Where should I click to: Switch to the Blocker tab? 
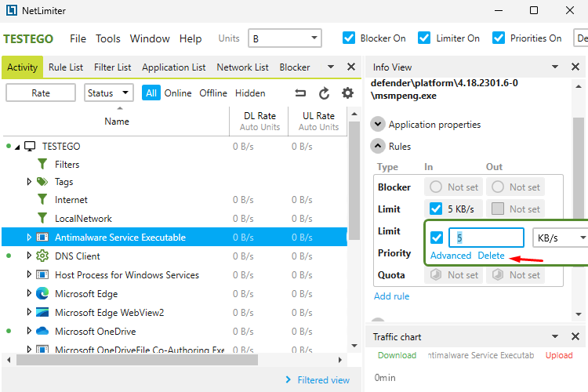pyautogui.click(x=295, y=67)
